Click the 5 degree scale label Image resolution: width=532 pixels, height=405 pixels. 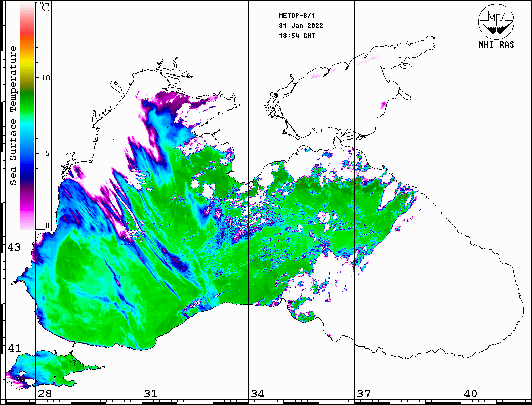coord(47,153)
